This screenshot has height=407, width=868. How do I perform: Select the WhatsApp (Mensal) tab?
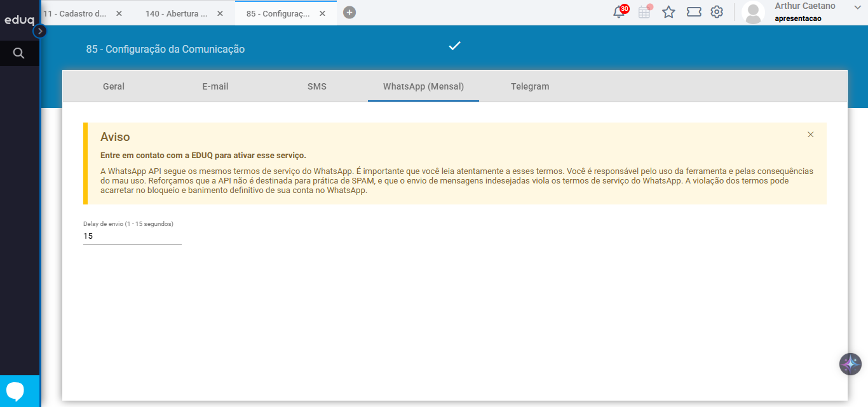[x=423, y=86]
